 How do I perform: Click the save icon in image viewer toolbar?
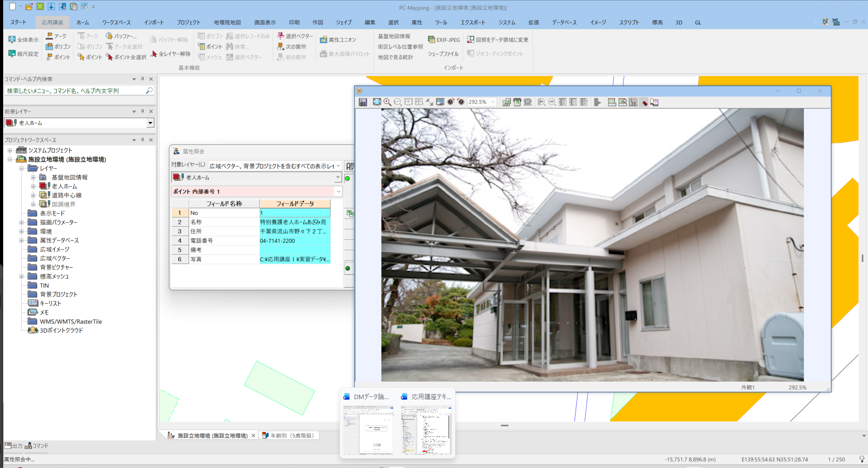point(363,102)
